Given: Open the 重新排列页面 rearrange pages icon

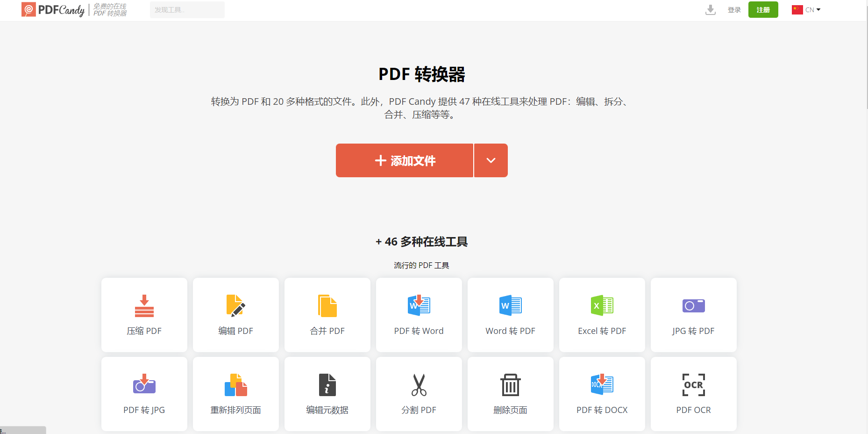Looking at the screenshot, I should coord(236,385).
